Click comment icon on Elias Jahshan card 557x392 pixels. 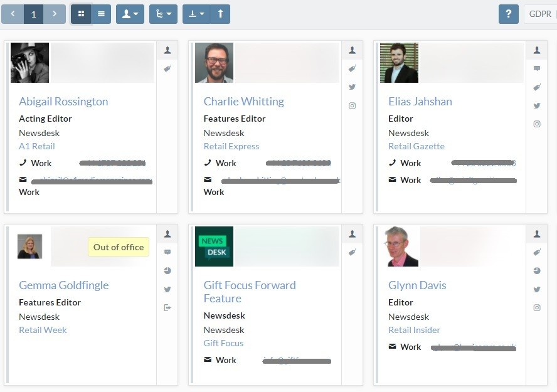[x=537, y=68]
